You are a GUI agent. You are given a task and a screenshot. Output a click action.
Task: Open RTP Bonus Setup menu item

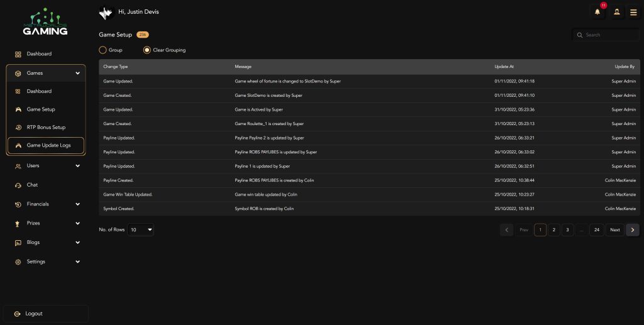45,127
